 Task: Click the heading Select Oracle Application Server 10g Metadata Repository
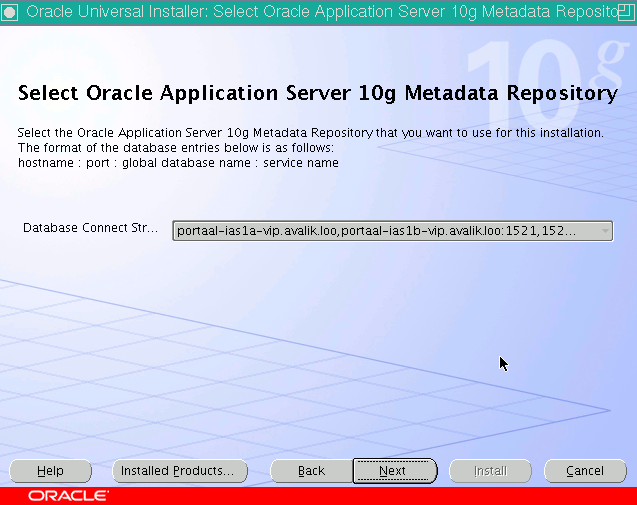[318, 93]
